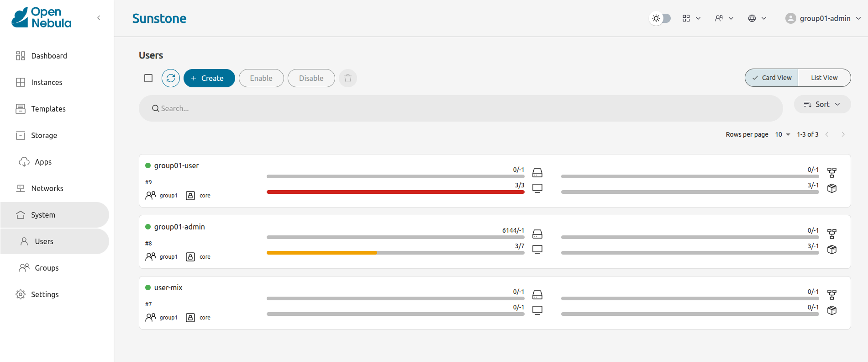Click the datastore icon on the group01-user card
Viewport: 868px width, 362px height.
tap(537, 173)
